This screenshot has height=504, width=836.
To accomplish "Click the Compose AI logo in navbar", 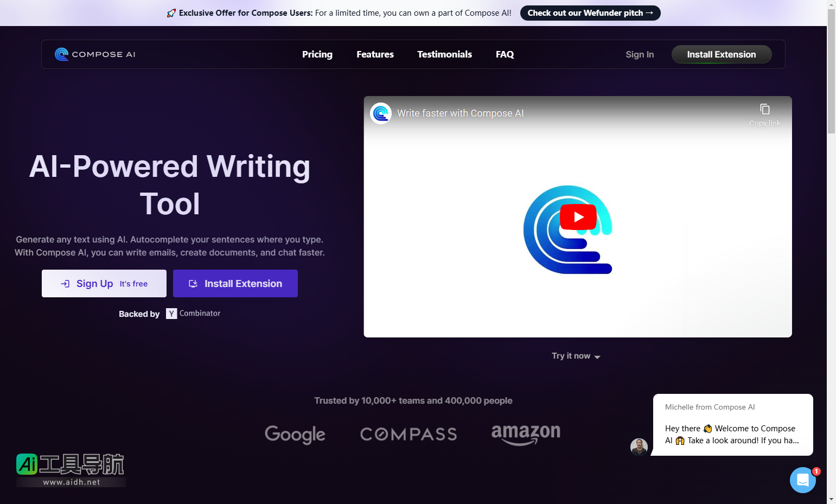I will [95, 54].
